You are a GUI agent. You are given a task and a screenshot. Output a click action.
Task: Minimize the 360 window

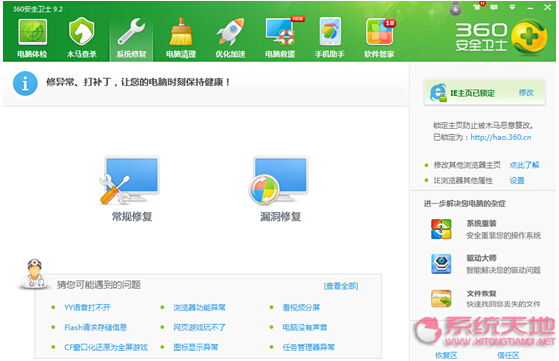(530, 8)
